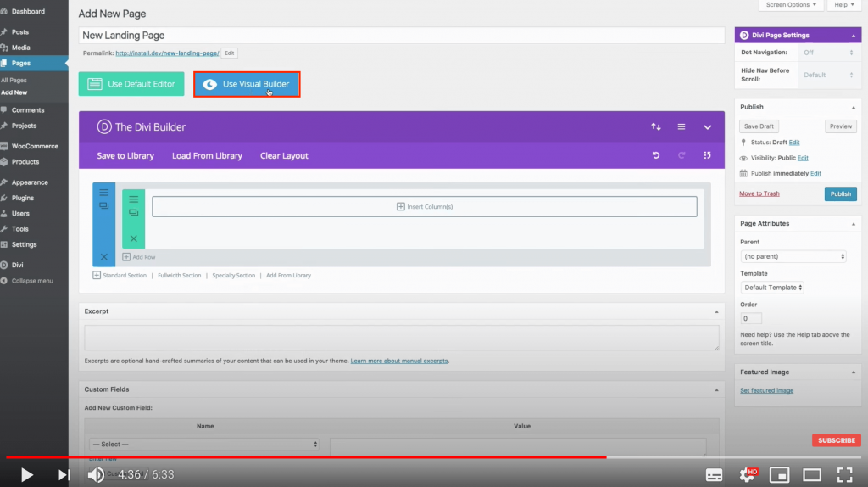Open the Parent page dropdown
The image size is (868, 487).
pyautogui.click(x=793, y=256)
